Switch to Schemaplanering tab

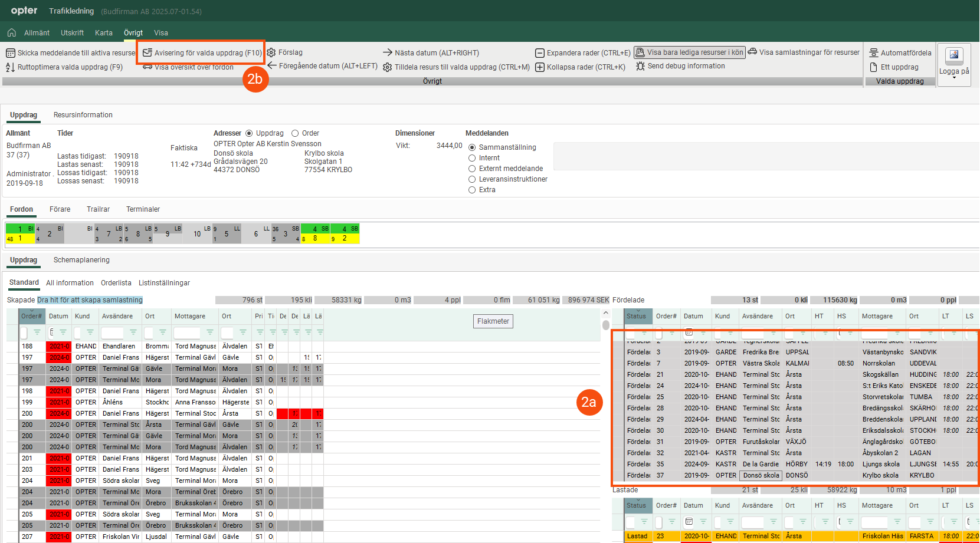pos(81,260)
